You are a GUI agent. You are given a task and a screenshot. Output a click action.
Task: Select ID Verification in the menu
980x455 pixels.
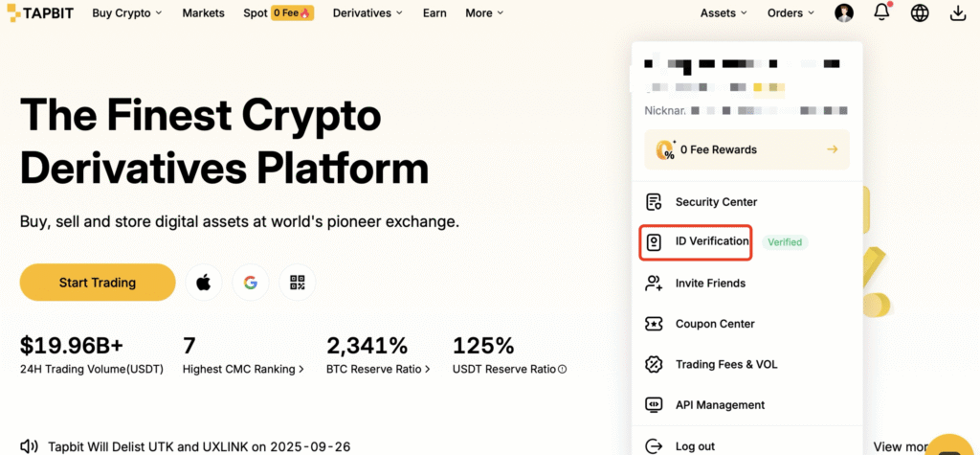[x=711, y=241]
